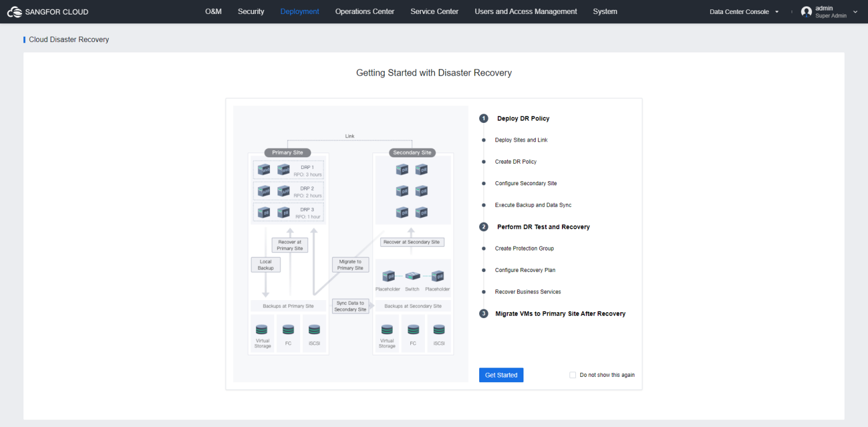
Task: Click 'Recover at Primary Site' box
Action: tap(290, 245)
